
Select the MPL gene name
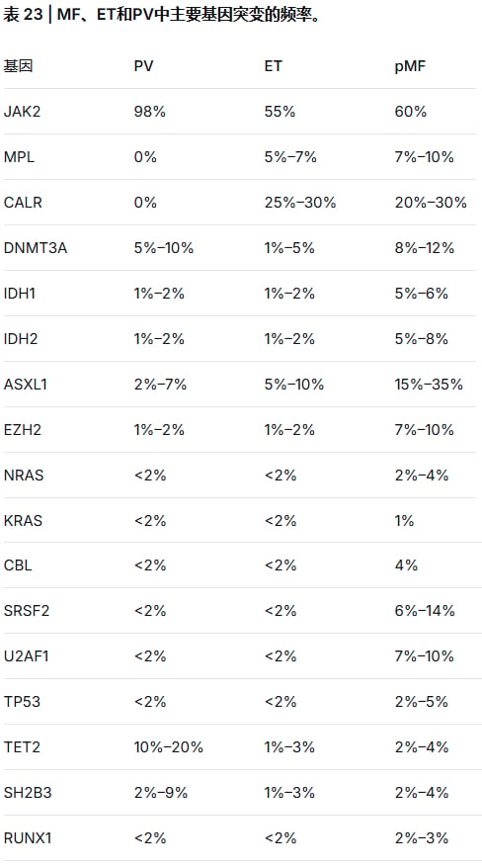20,156
